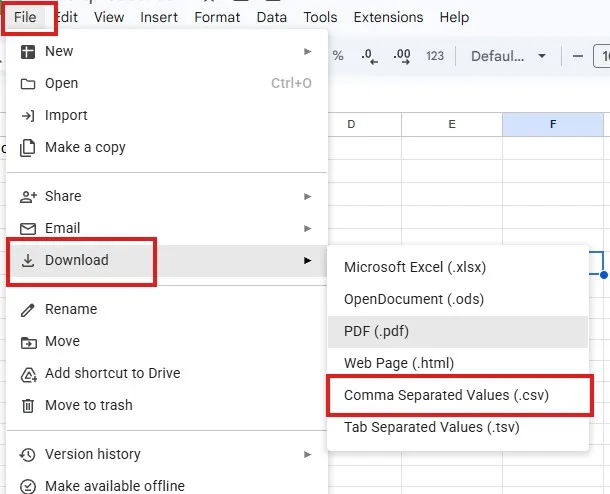Select Version history entry

click(167, 454)
